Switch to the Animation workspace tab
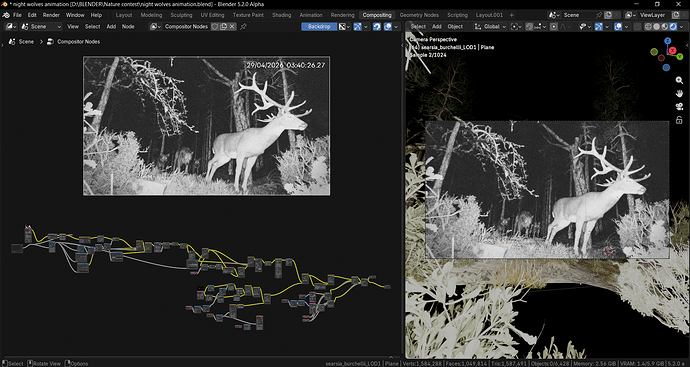 tap(311, 15)
